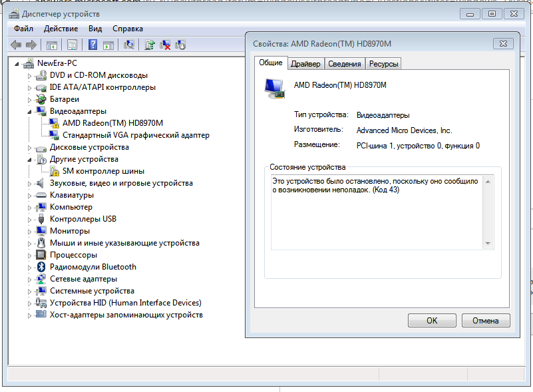Close the AMD Radeon properties dialog
533x392 pixels.
tap(503, 43)
